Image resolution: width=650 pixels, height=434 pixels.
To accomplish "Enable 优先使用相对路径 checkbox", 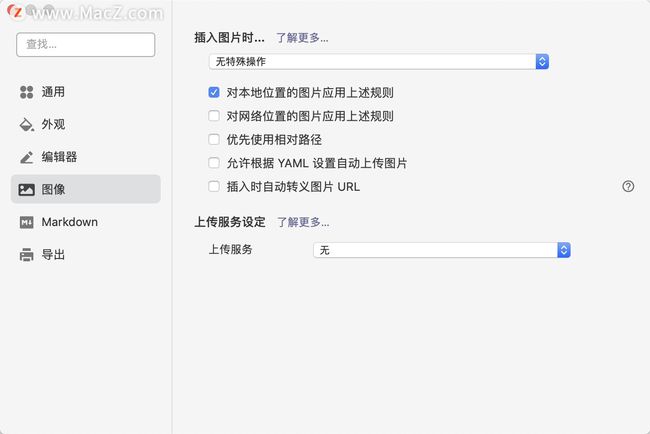I will [214, 139].
